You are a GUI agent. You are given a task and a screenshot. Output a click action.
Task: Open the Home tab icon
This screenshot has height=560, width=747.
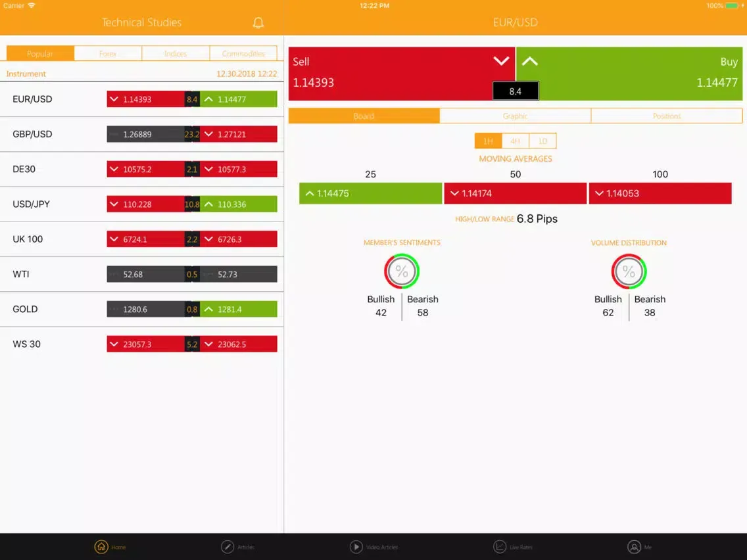101,547
